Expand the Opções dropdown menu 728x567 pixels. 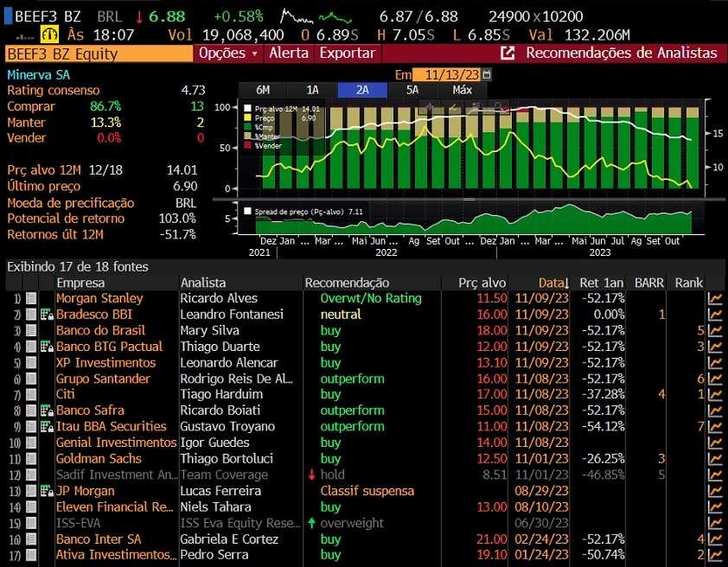click(228, 54)
